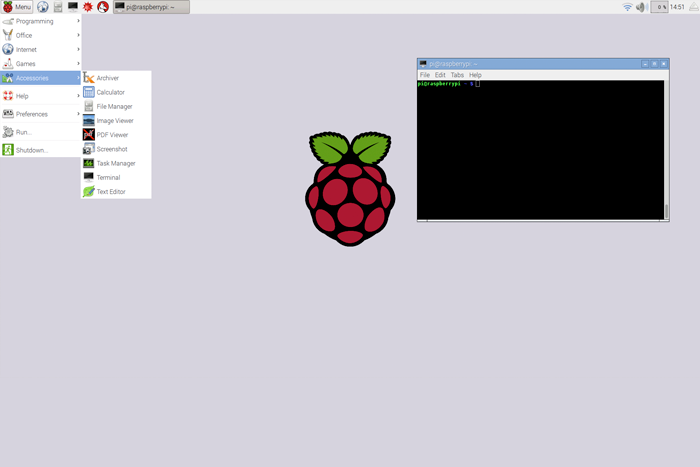Click the Preferences category icon
Image resolution: width=700 pixels, height=467 pixels.
coord(8,113)
